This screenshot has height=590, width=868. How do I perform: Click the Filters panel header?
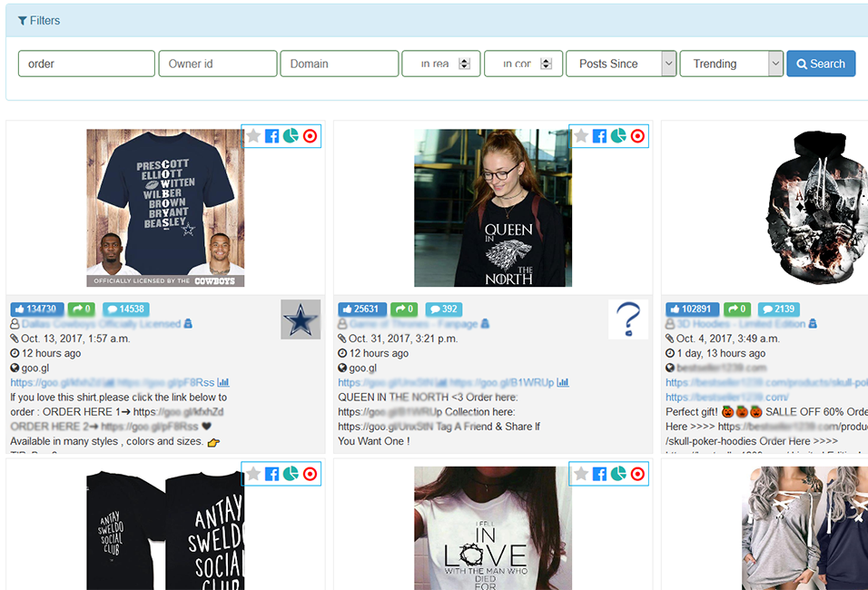click(437, 21)
